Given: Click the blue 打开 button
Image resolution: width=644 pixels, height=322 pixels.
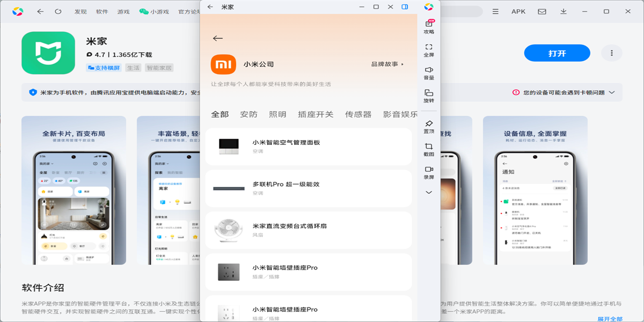Looking at the screenshot, I should pyautogui.click(x=557, y=53).
